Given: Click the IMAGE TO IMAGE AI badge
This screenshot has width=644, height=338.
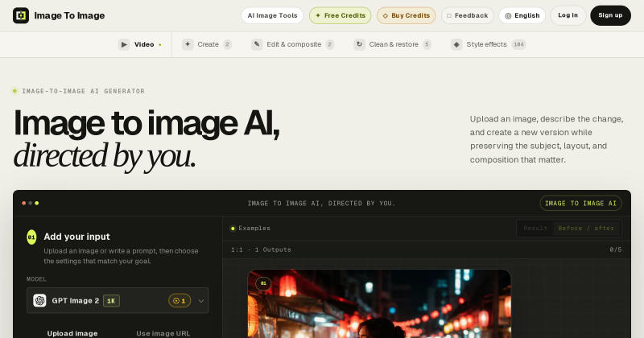Looking at the screenshot, I should coord(580,204).
